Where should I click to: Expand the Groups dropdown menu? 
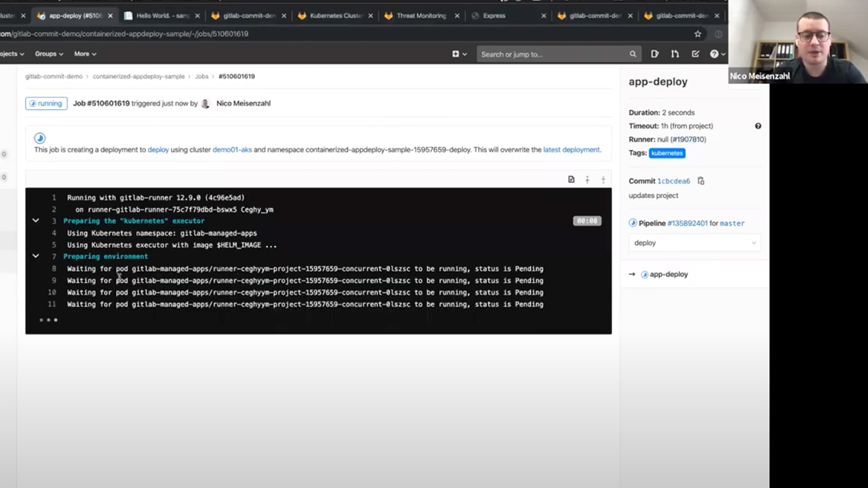click(49, 54)
